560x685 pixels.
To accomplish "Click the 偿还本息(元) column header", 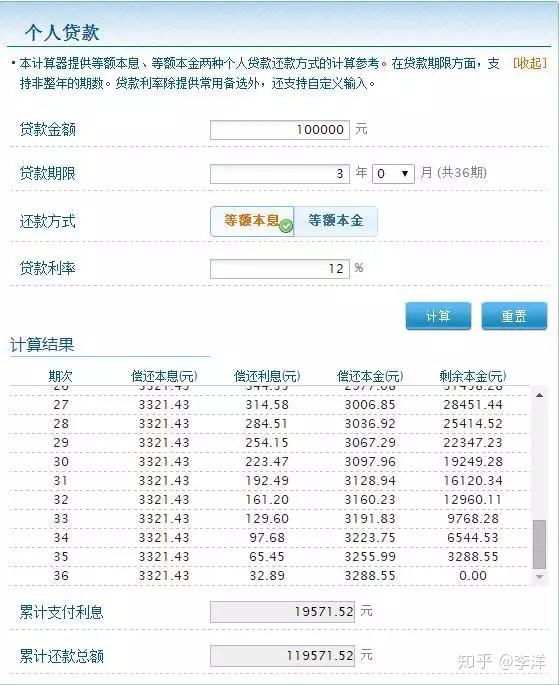I will (x=164, y=376).
